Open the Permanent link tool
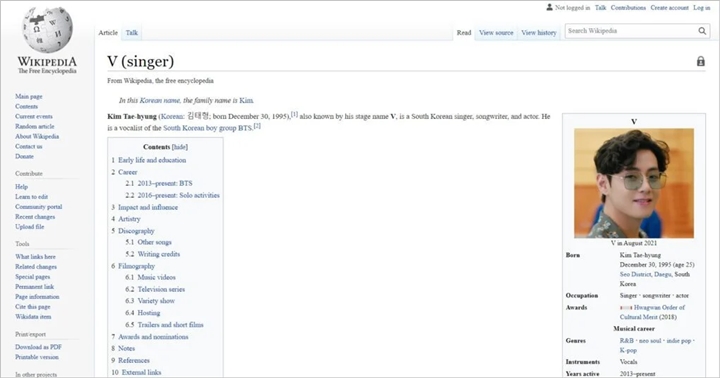 pyautogui.click(x=34, y=287)
